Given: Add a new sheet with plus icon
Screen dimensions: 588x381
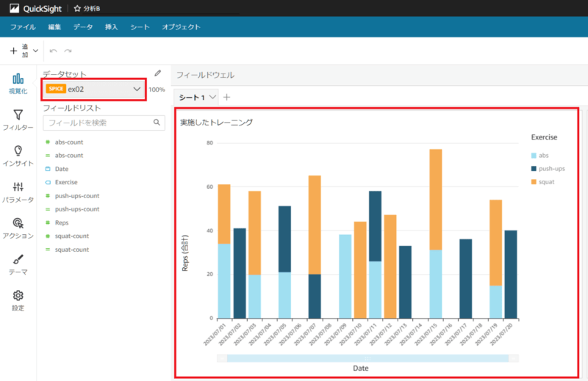Looking at the screenshot, I should point(226,98).
